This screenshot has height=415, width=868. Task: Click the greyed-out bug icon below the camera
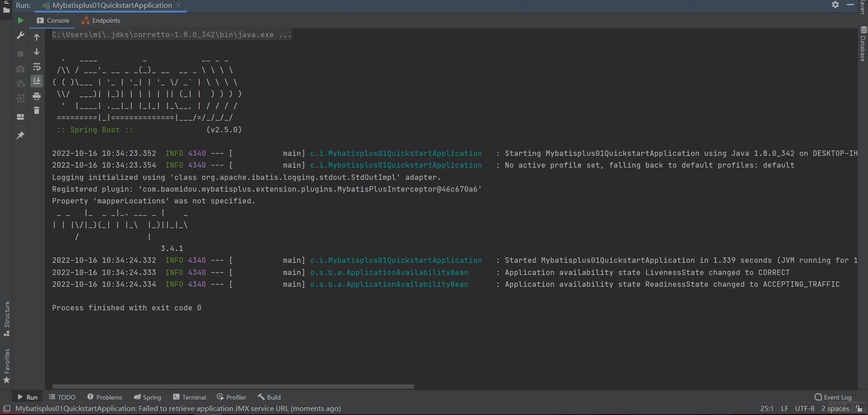click(x=20, y=84)
